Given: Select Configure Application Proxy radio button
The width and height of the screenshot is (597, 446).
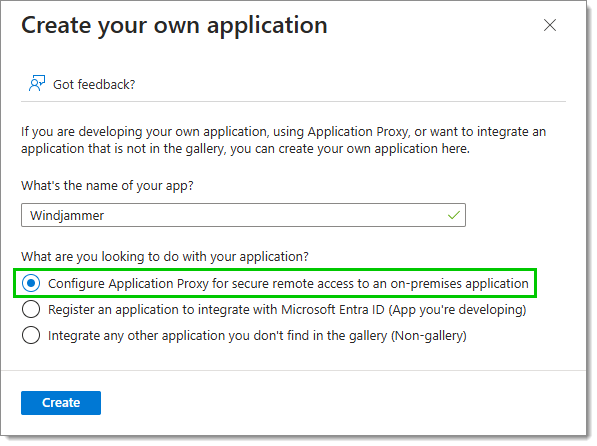Looking at the screenshot, I should (31, 283).
